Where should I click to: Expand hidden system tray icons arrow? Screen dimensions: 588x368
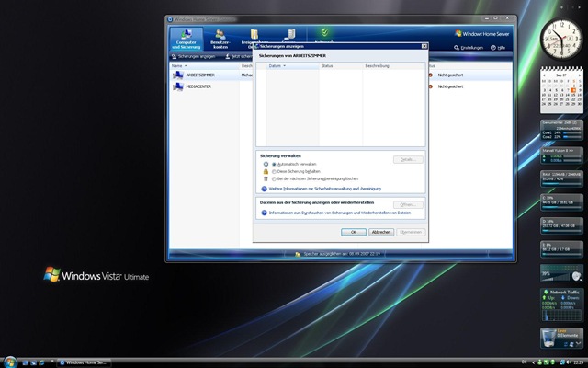(533, 362)
